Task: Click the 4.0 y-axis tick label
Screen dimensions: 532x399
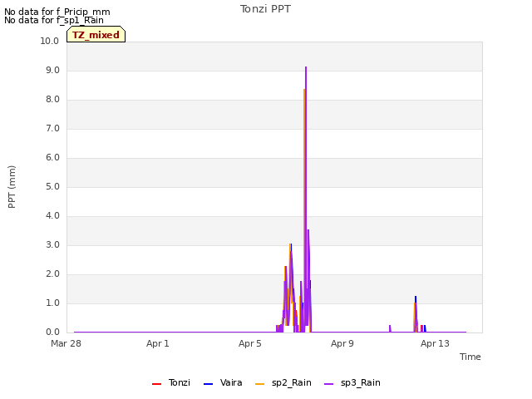Action: click(52, 216)
